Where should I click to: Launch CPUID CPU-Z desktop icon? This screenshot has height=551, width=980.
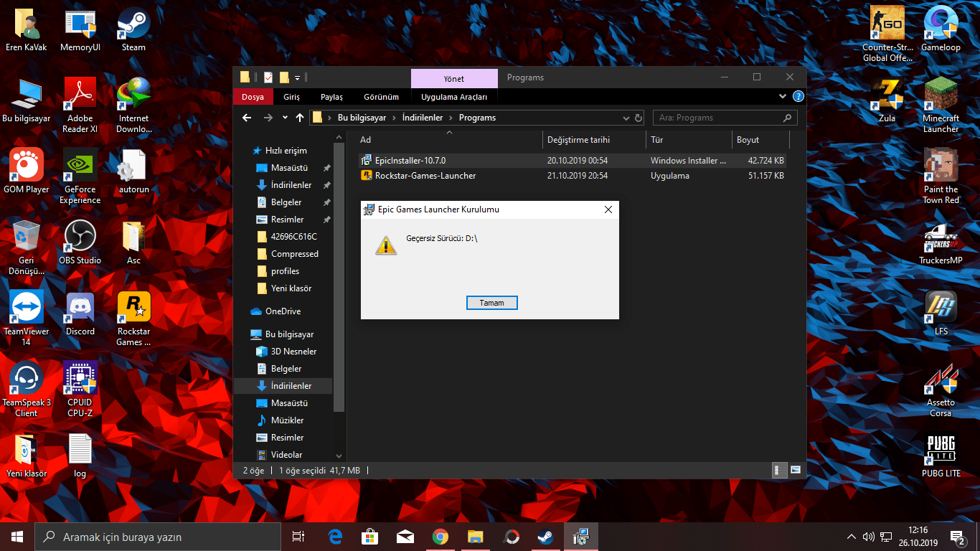click(80, 390)
